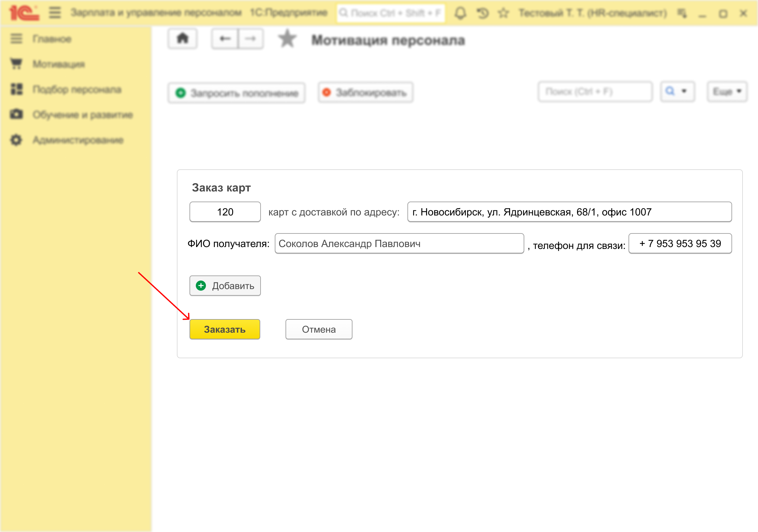This screenshot has width=758, height=532.
Task: Add page to favorites star
Action: (287, 39)
